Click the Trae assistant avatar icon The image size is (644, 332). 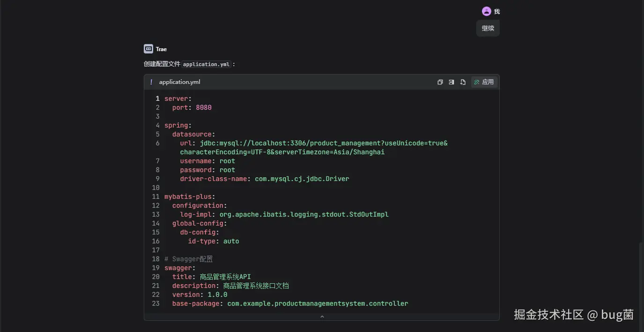point(148,49)
